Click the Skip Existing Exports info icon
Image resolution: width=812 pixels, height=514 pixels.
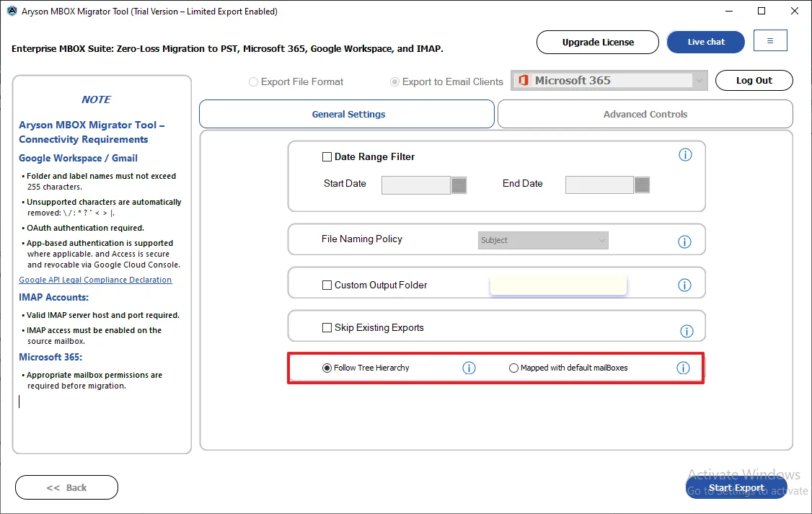tap(686, 332)
